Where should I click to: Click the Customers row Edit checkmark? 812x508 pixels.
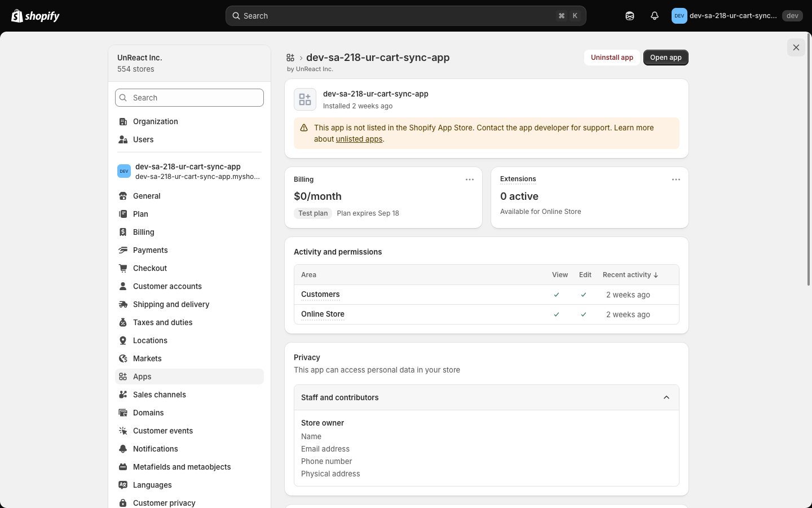[x=584, y=295]
